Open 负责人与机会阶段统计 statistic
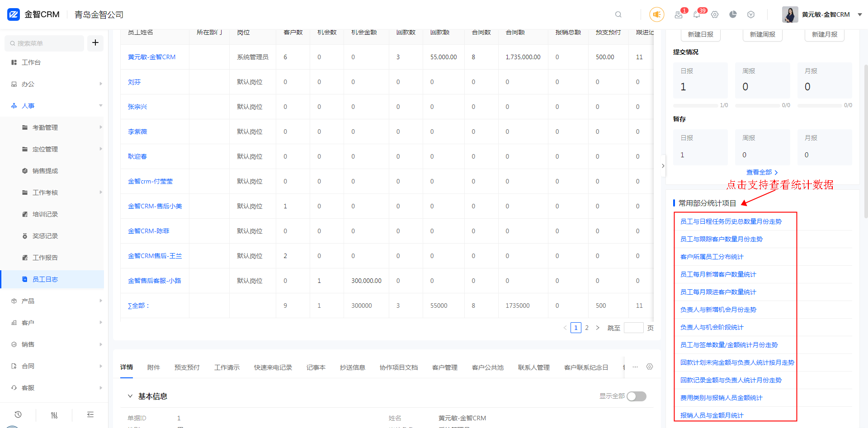868x428 pixels. click(712, 327)
